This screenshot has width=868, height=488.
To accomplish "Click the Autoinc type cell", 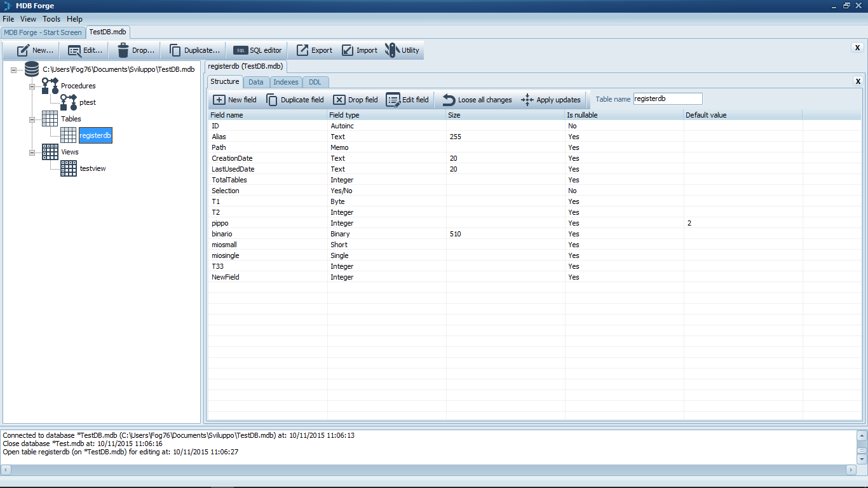I will [386, 126].
